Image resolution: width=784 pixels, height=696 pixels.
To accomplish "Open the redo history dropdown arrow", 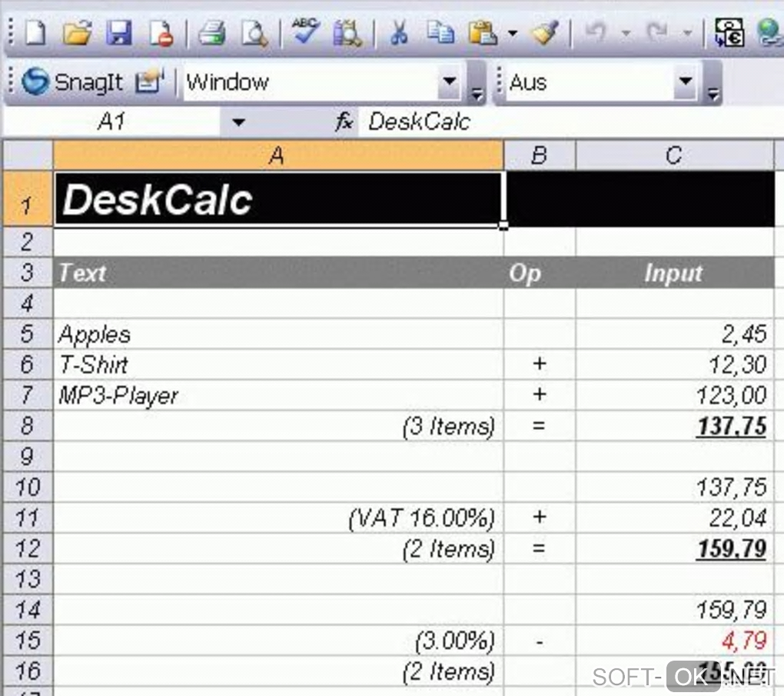I will (688, 34).
